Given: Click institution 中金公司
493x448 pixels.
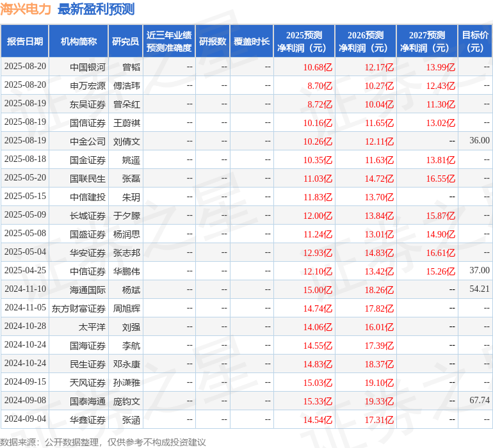Looking at the screenshot, I should click(88, 141).
